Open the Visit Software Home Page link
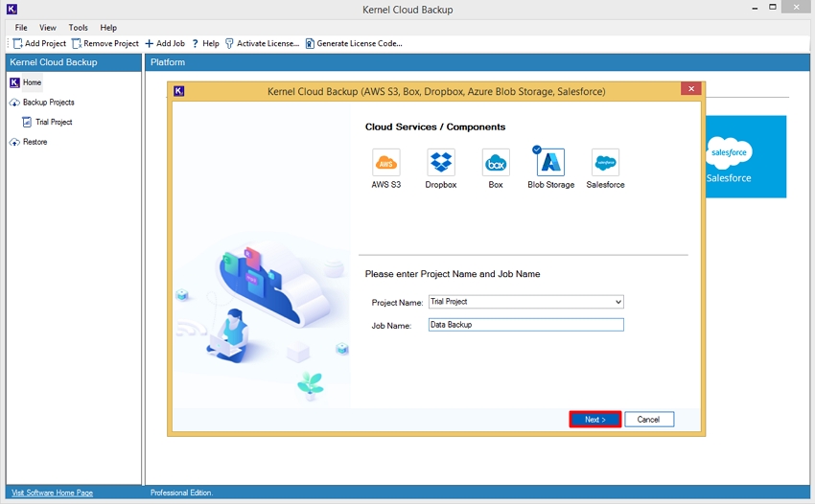Viewport: 815px width, 504px height. click(53, 493)
